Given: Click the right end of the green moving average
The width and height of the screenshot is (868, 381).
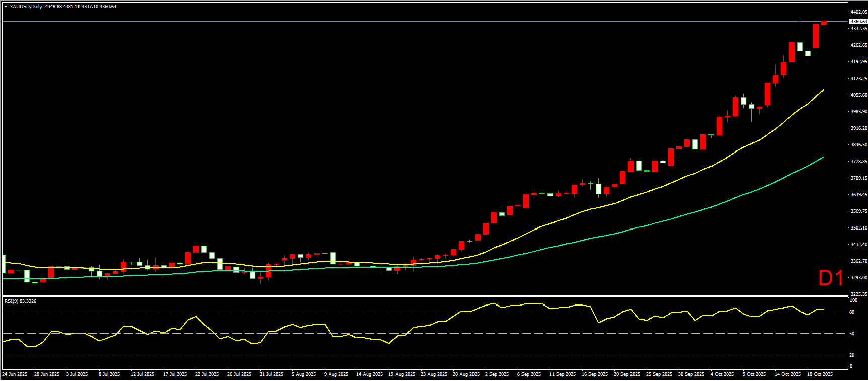Looking at the screenshot, I should click(x=823, y=158).
